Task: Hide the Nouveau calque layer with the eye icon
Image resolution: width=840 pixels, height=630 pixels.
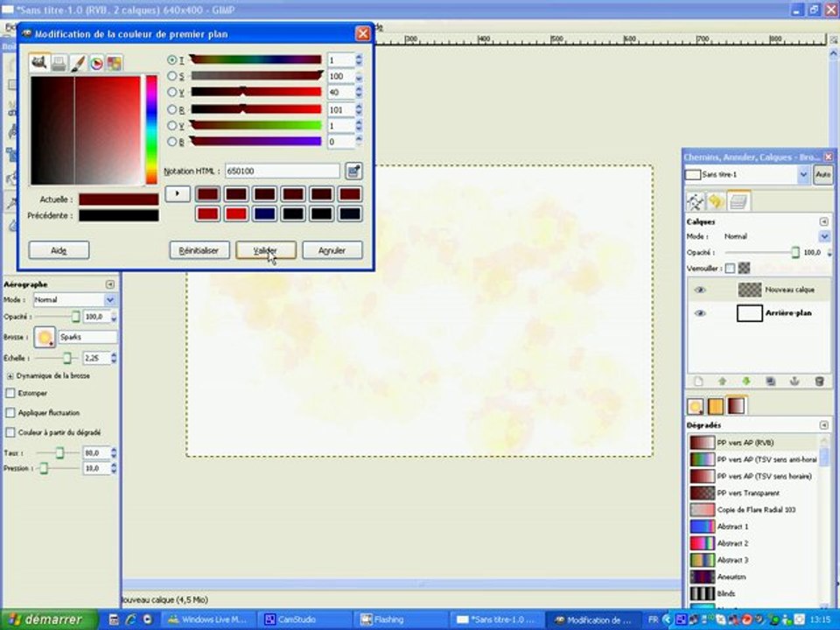Action: pyautogui.click(x=700, y=290)
